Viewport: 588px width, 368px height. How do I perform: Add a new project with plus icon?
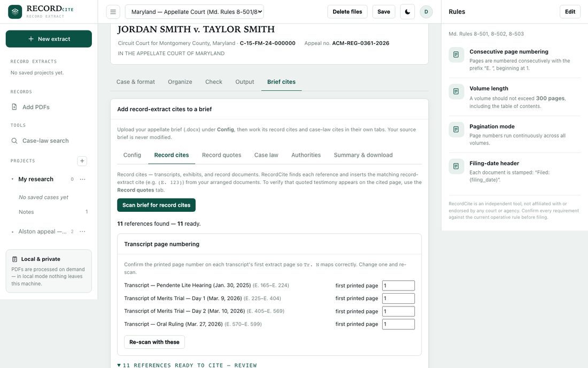(x=82, y=161)
